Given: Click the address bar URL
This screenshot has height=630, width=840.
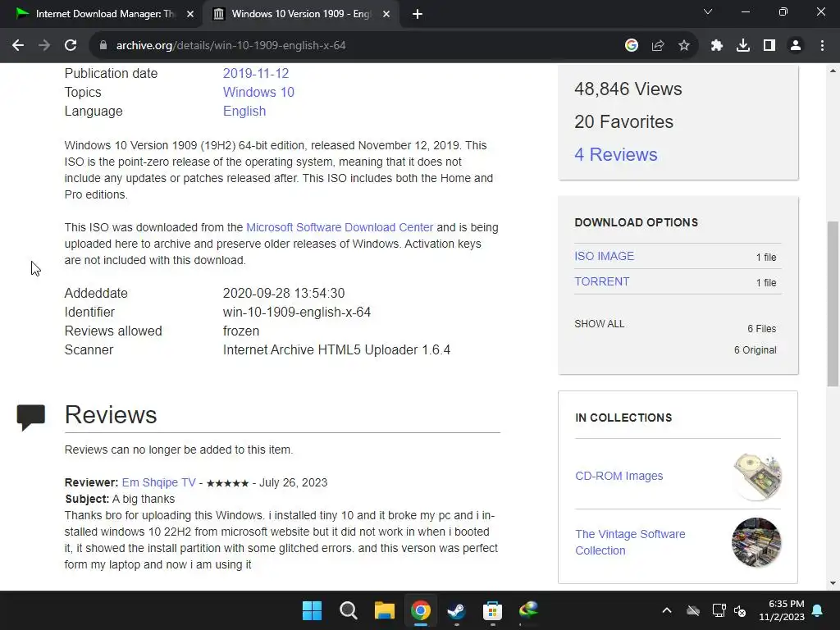Looking at the screenshot, I should click(x=231, y=46).
